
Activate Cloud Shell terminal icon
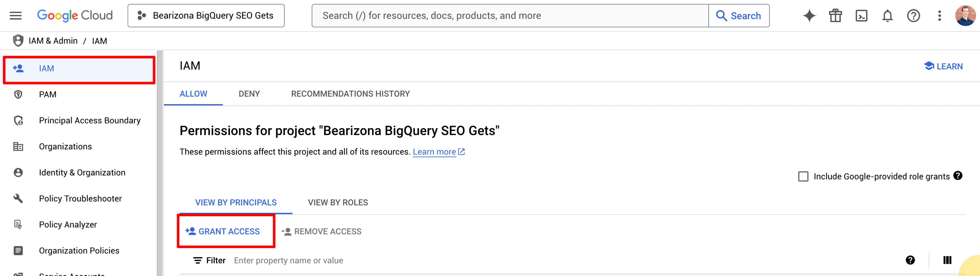pyautogui.click(x=861, y=16)
